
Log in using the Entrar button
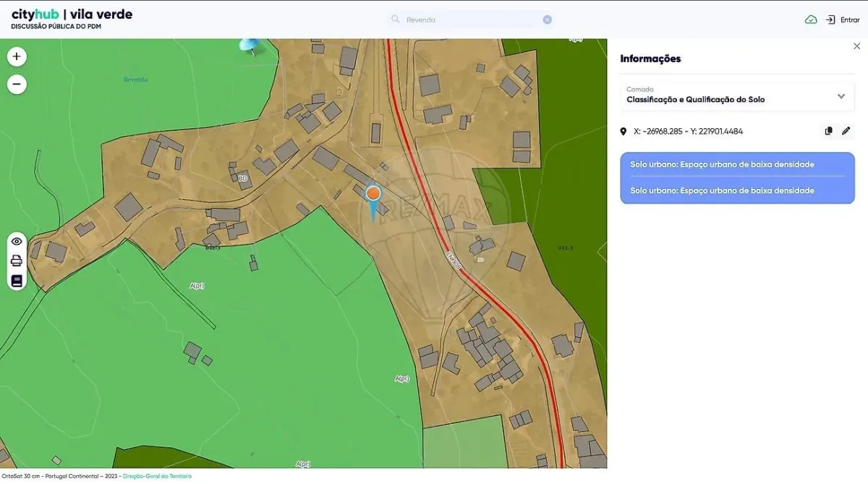843,20
